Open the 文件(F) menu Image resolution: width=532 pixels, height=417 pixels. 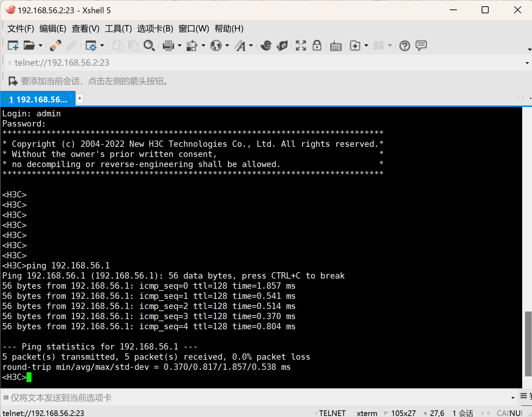pos(21,29)
